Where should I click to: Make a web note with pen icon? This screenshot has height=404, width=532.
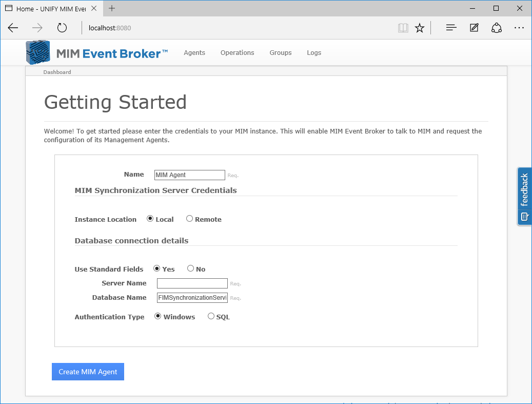tap(474, 28)
